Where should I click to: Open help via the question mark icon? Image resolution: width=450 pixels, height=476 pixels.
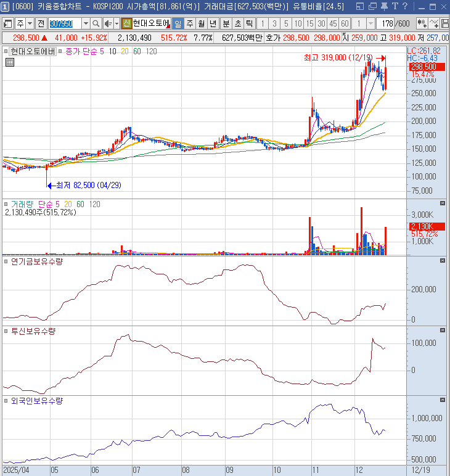point(404,6)
